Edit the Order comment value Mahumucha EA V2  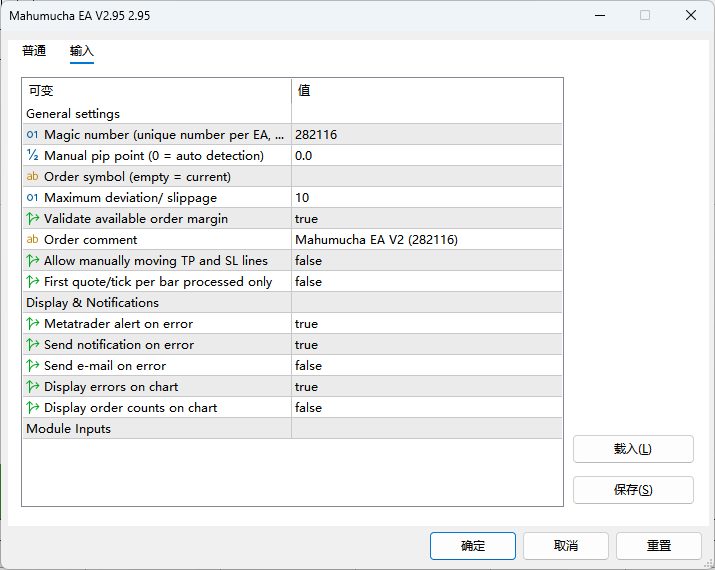click(426, 239)
